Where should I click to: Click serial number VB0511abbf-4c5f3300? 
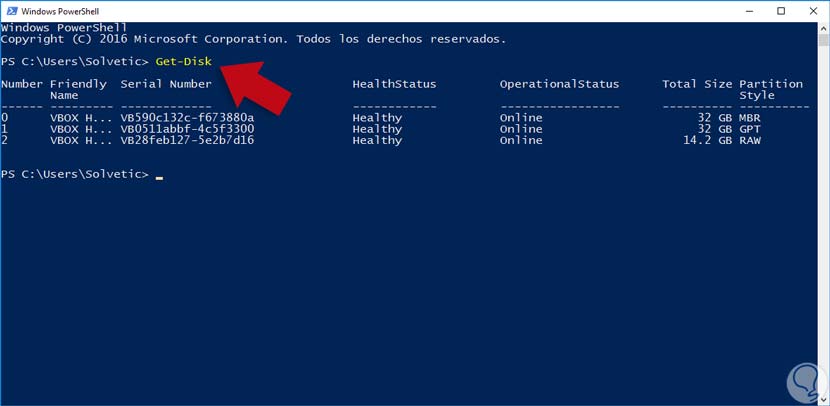click(x=187, y=129)
